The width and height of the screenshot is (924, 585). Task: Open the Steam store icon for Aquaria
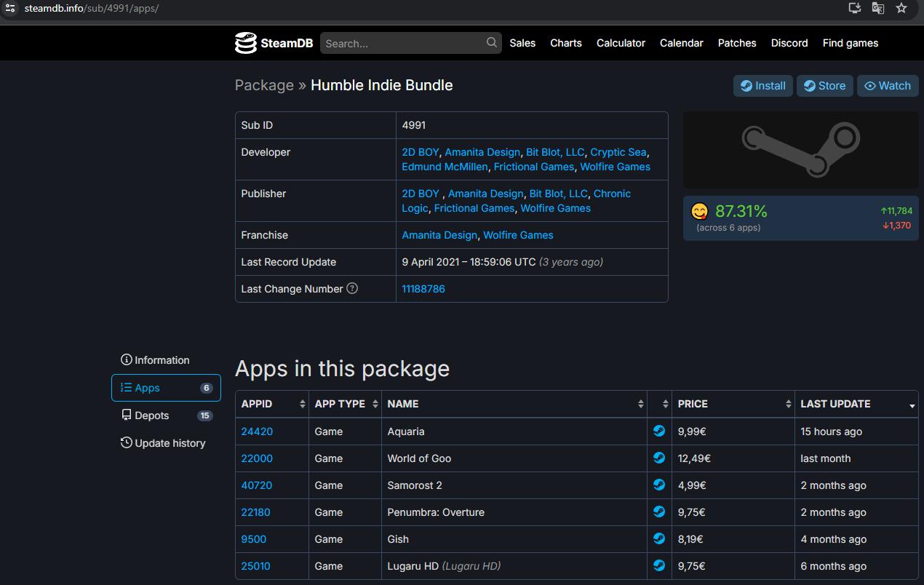[659, 431]
